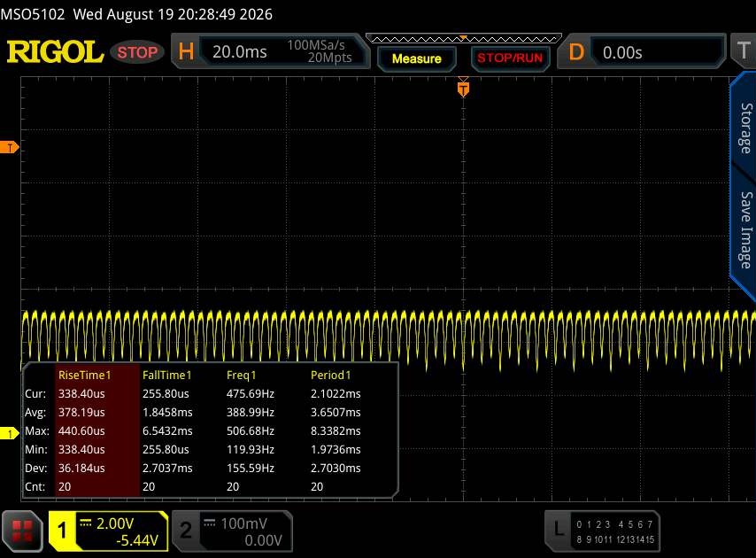This screenshot has height=558, width=756.
Task: Select the Save Image side tab
Action: pyautogui.click(x=745, y=230)
